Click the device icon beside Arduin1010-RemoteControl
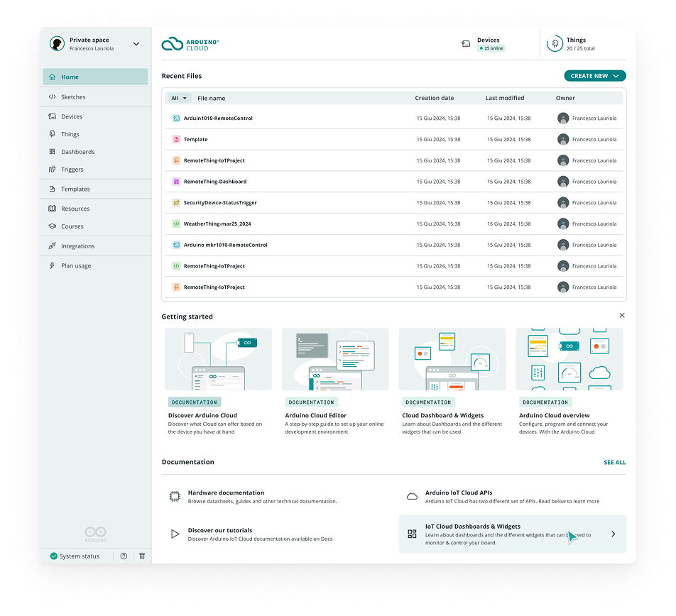 click(x=176, y=118)
